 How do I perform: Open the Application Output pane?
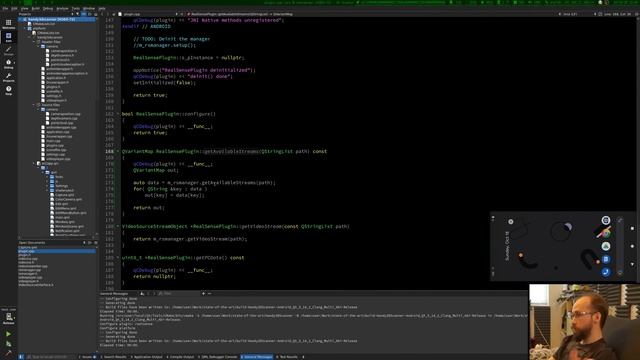click(x=147, y=357)
